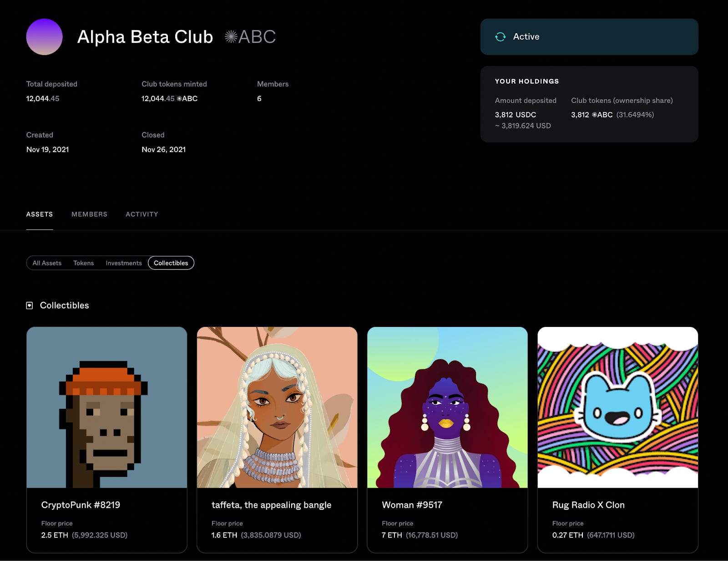This screenshot has height=561, width=728.
Task: Click the Created date Nov 19, 2021
Action: point(48,149)
